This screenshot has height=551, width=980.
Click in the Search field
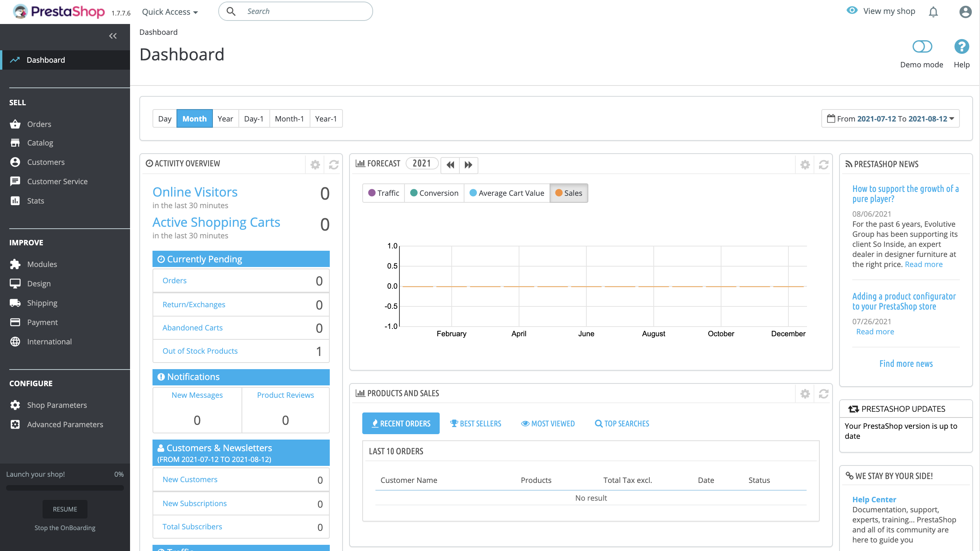296,11
